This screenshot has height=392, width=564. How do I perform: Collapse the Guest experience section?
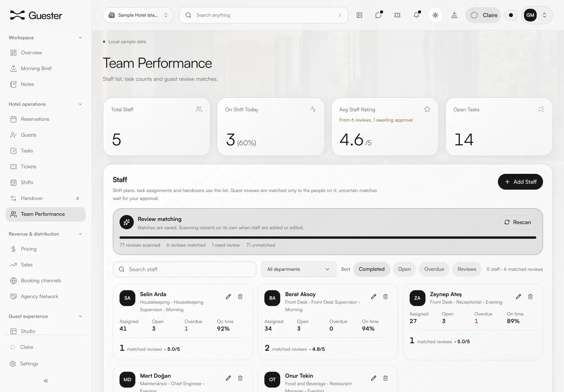click(x=80, y=317)
